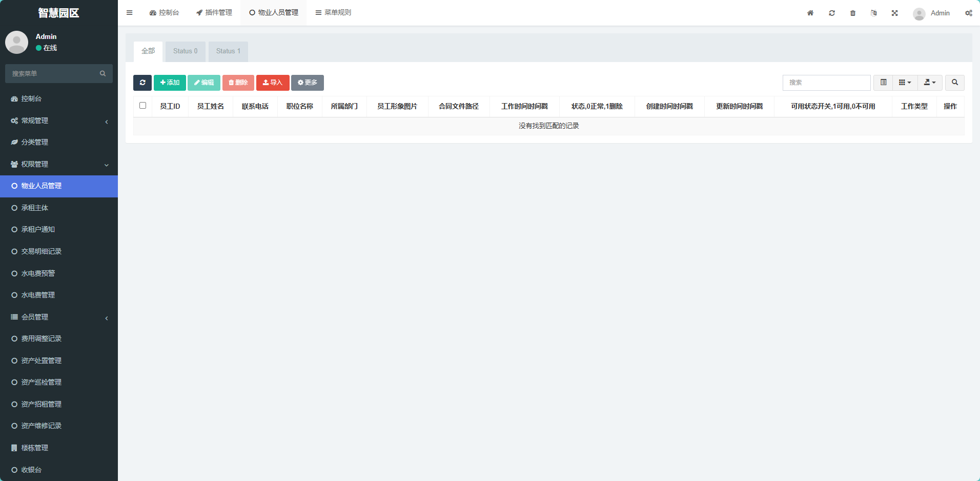980x481 pixels.
Task: Click the dark refresh button above the table
Action: (142, 83)
